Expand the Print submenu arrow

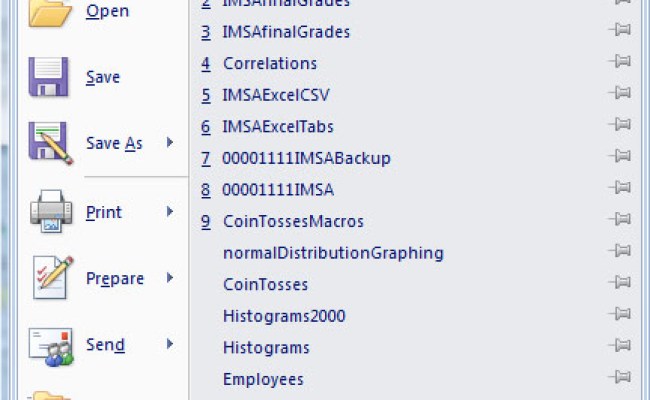point(170,212)
